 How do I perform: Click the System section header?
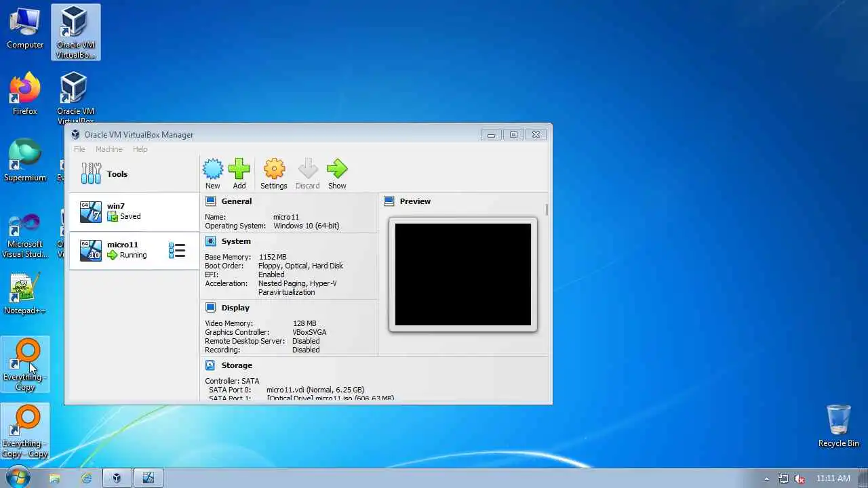click(x=236, y=241)
